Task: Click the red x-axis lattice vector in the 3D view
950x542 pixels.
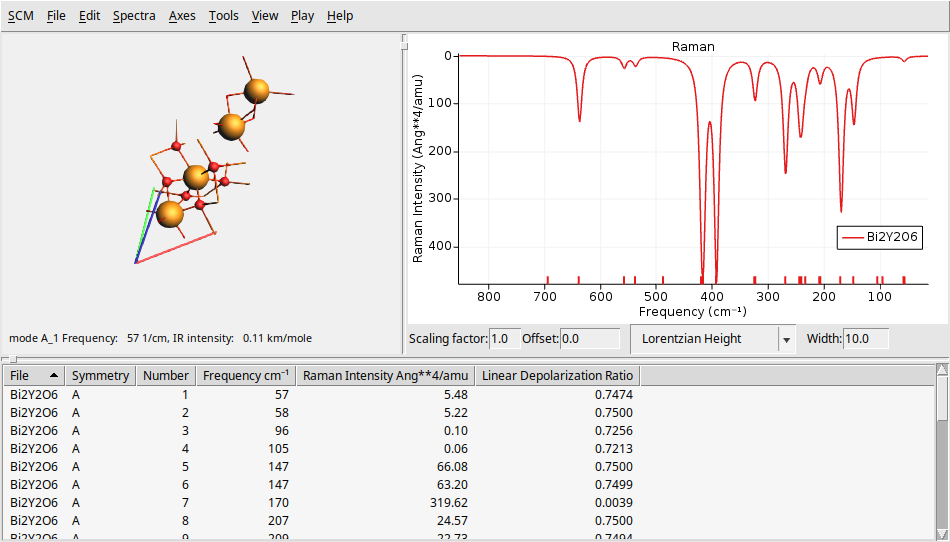Action: [176, 248]
